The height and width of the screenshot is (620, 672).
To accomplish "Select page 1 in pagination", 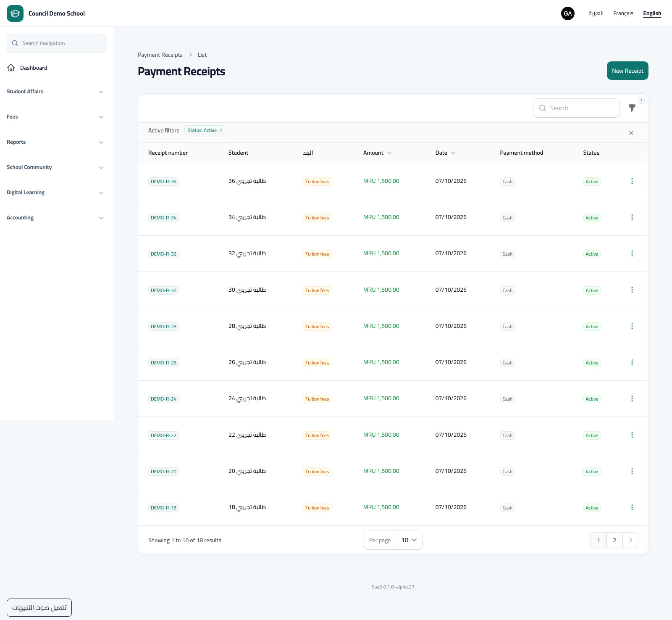I will [x=598, y=540].
